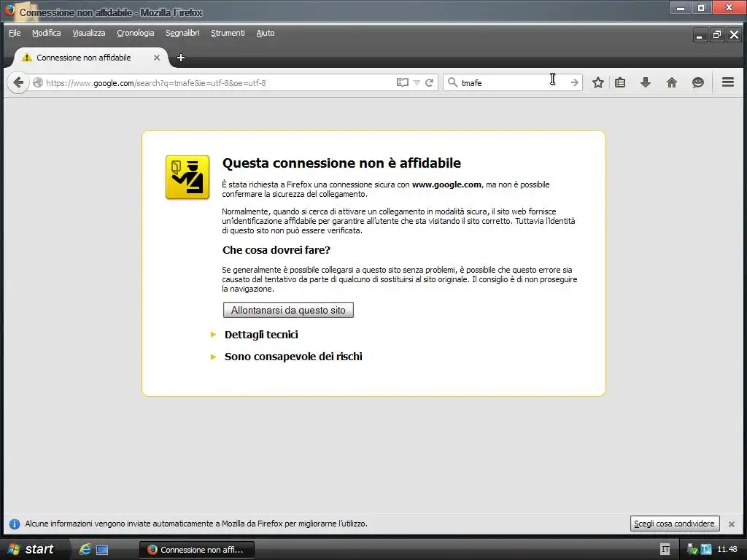Click Allontanarsi da questo sito button
This screenshot has height=560, width=747.
click(x=288, y=310)
